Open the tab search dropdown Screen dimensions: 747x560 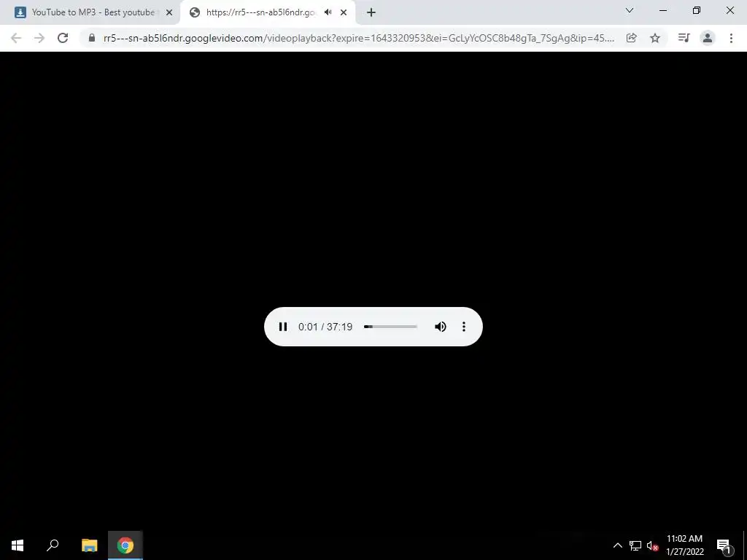(630, 10)
